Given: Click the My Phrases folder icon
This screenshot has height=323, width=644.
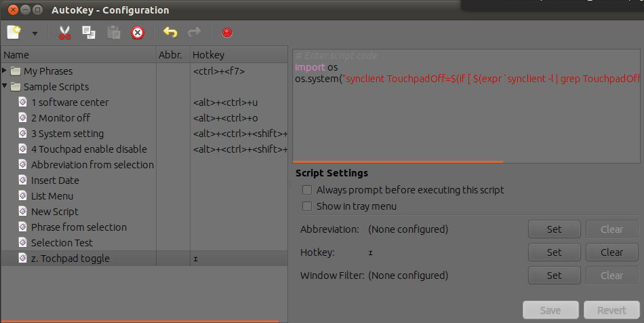Looking at the screenshot, I should tap(16, 71).
